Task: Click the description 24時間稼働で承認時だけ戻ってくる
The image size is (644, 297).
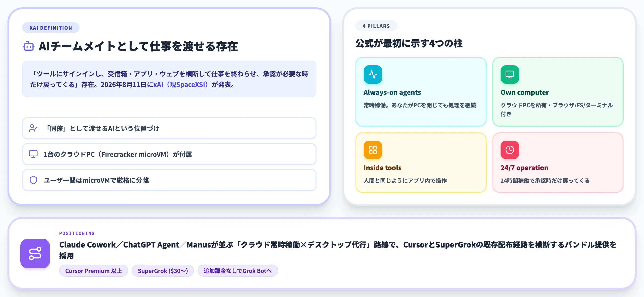Action: click(545, 180)
